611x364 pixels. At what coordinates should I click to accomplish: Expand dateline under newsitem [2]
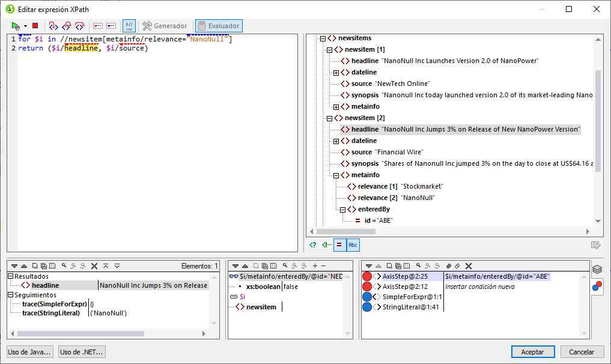336,141
